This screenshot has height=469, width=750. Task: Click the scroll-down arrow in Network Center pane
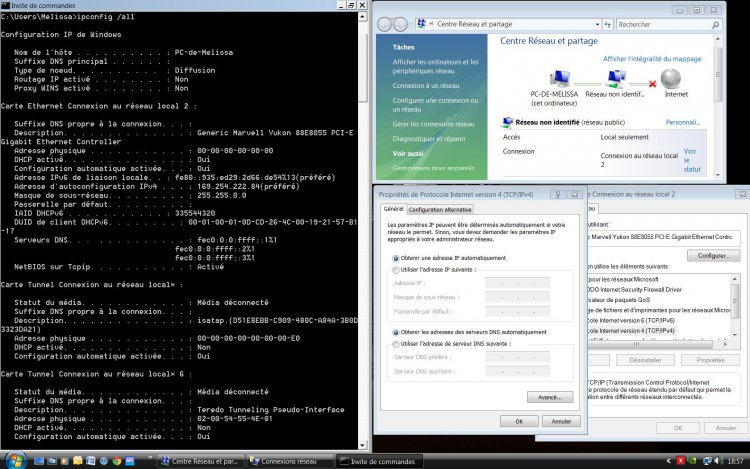tap(717, 175)
